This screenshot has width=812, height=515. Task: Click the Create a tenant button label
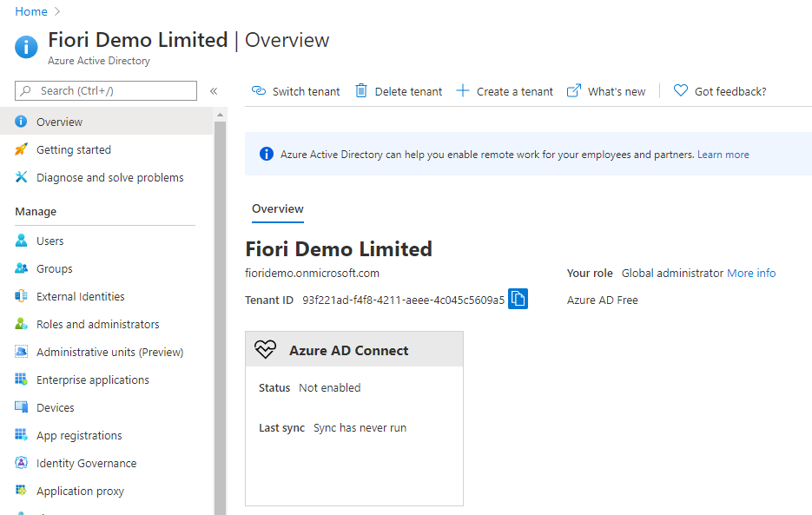[x=515, y=91]
